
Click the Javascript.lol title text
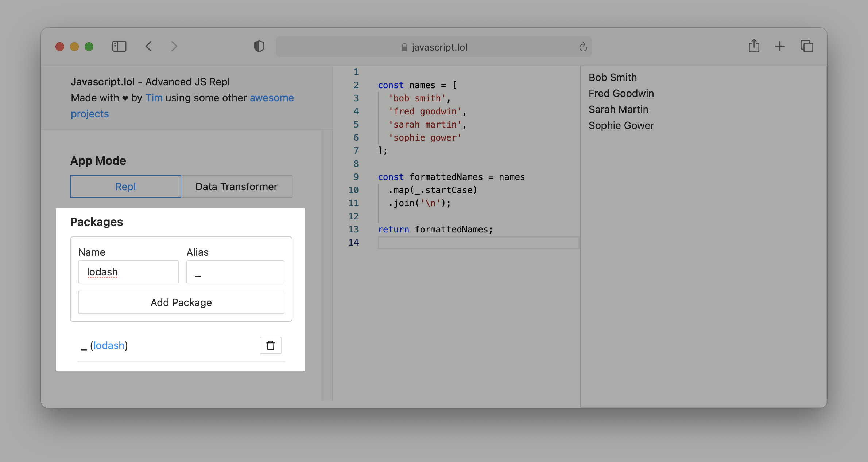[103, 82]
